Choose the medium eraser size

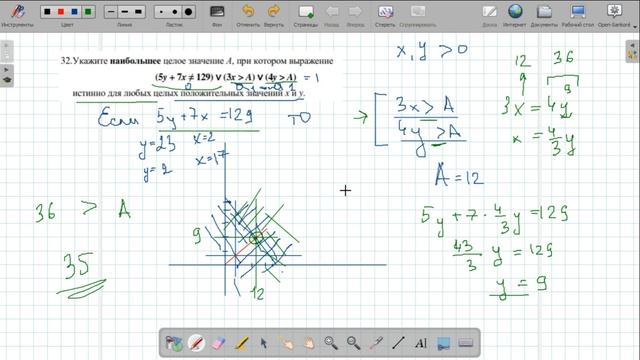tap(175, 12)
